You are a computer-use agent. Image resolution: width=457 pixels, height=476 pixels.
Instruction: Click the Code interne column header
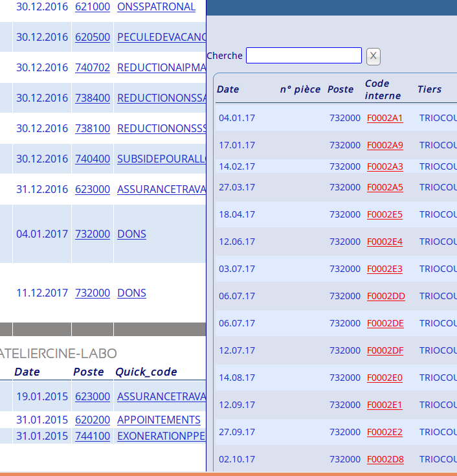coord(383,89)
